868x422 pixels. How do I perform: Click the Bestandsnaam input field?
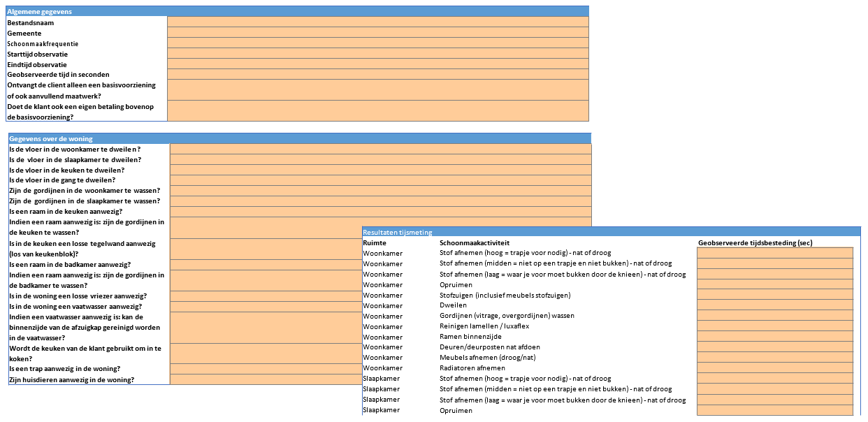click(x=377, y=22)
